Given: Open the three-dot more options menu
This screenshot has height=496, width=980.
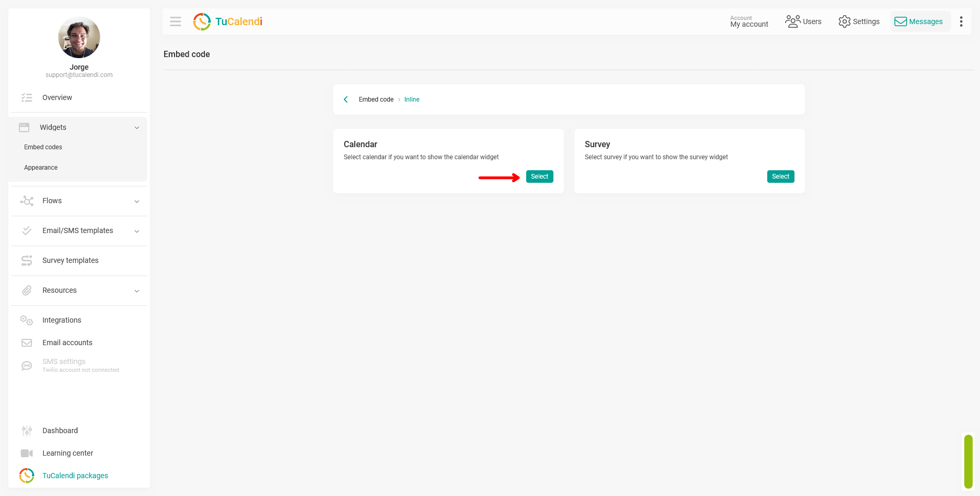Looking at the screenshot, I should click(x=961, y=21).
